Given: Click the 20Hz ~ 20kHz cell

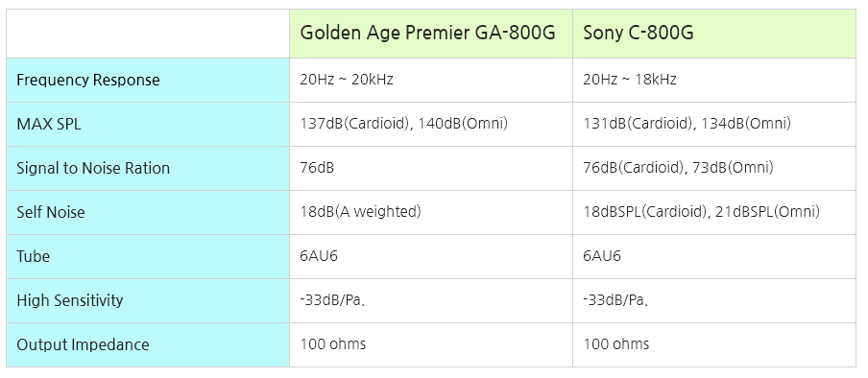Looking at the screenshot, I should click(431, 81).
